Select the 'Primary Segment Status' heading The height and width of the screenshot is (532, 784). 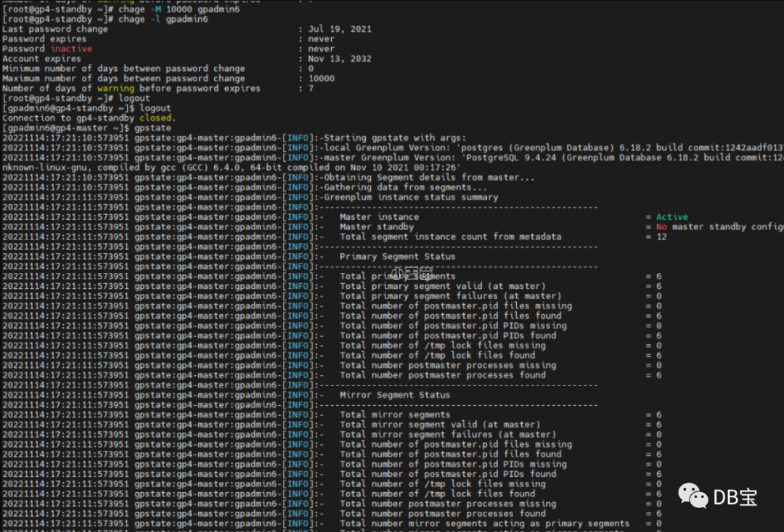pos(398,256)
